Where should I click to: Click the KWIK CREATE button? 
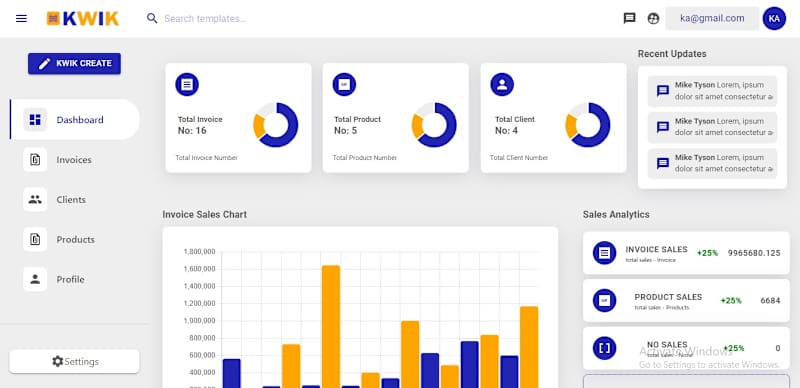[74, 63]
